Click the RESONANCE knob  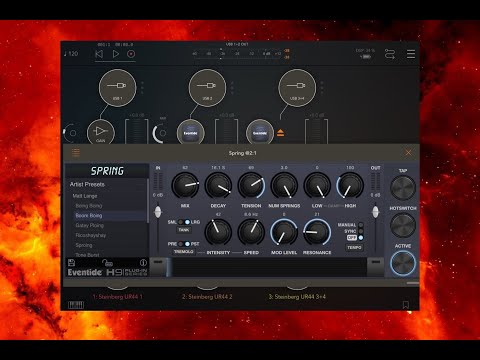[317, 232]
